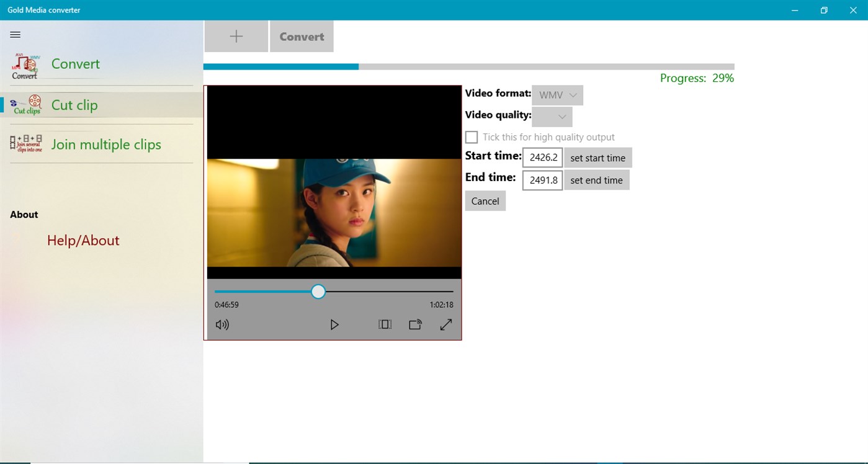868x464 pixels.
Task: Expand the Video quality dropdown
Action: [x=552, y=116]
